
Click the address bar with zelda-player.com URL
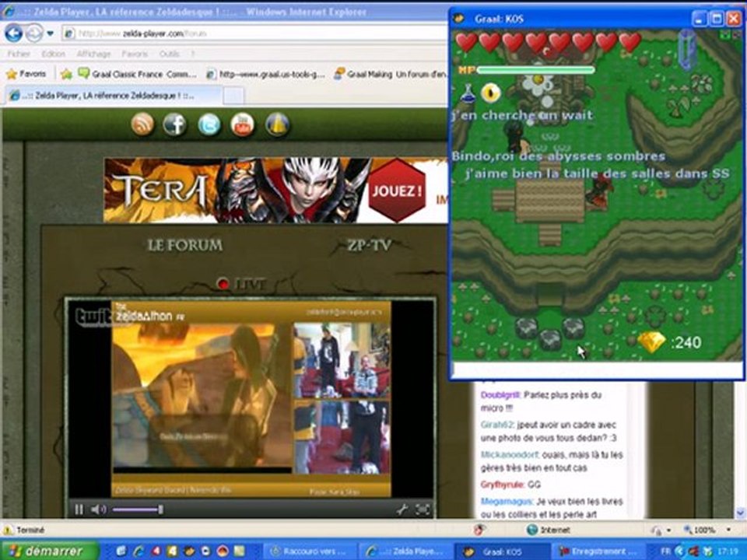pyautogui.click(x=255, y=33)
